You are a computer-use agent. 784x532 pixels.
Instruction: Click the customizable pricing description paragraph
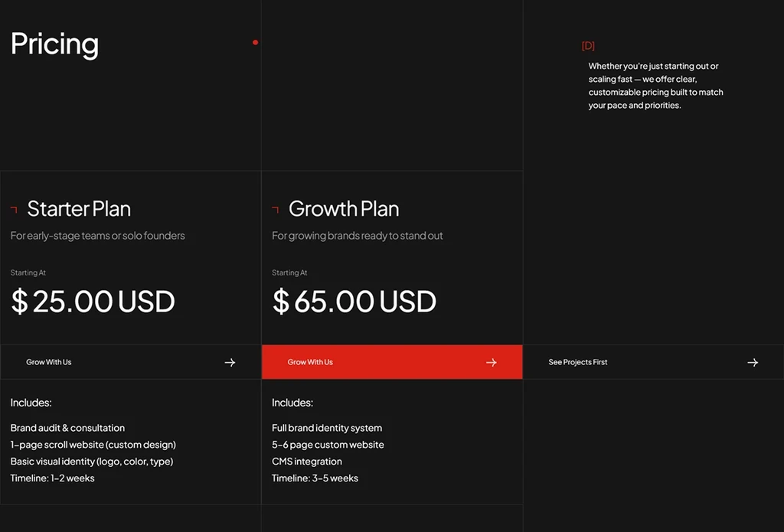click(x=655, y=86)
